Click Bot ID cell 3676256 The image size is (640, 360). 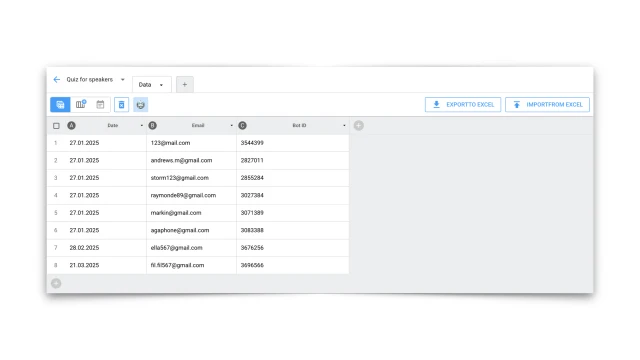coord(293,248)
